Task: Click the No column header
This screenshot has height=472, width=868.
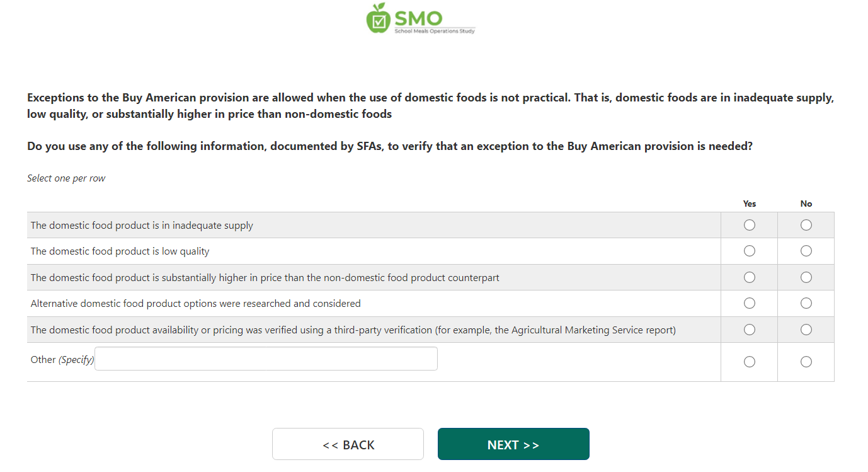Action: 806,204
